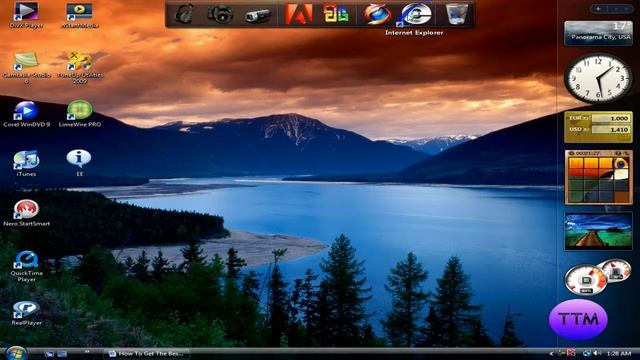Open TuneUp Utilities 2007 shortcut
The image size is (640, 360).
coord(80,67)
